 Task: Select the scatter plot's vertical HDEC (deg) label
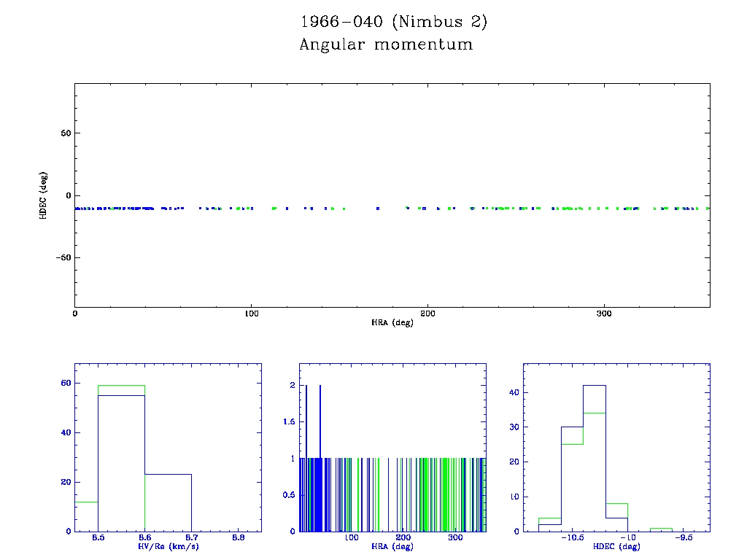pyautogui.click(x=44, y=195)
